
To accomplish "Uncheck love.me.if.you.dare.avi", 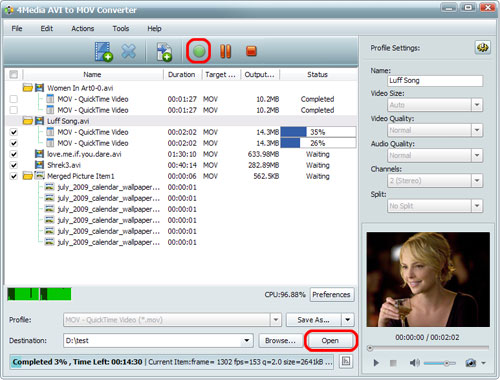I will click(14, 154).
